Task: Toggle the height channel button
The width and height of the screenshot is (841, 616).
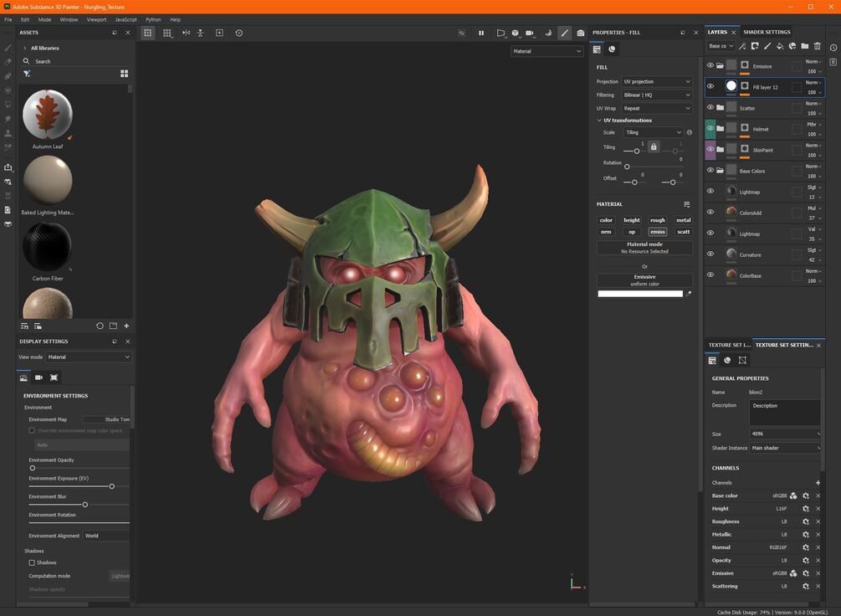Action: [632, 220]
